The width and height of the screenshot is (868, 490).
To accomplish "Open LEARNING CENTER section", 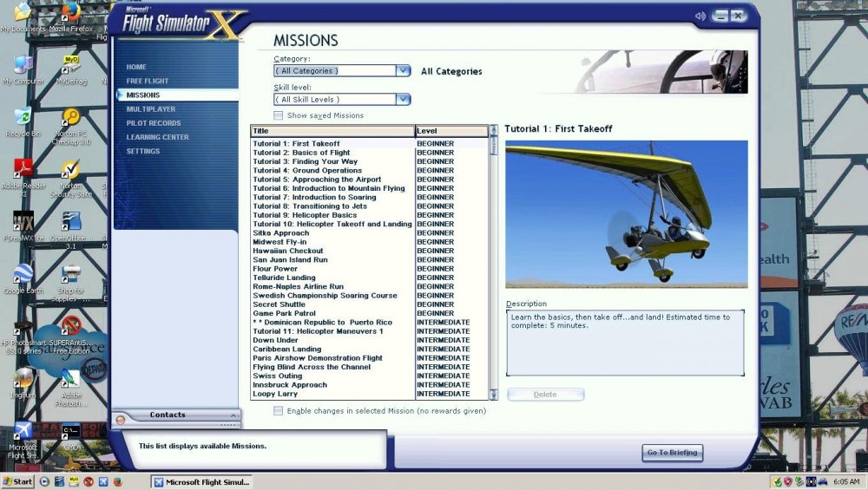I will point(157,137).
